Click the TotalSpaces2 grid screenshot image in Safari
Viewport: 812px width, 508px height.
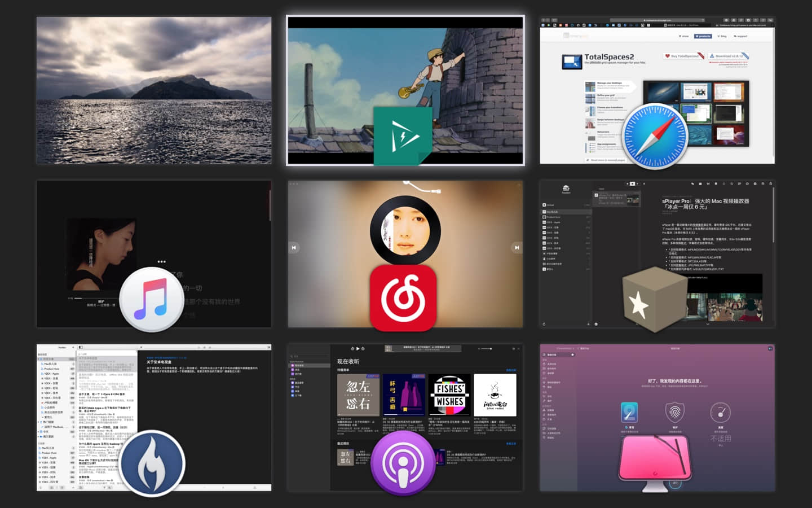[x=696, y=113]
